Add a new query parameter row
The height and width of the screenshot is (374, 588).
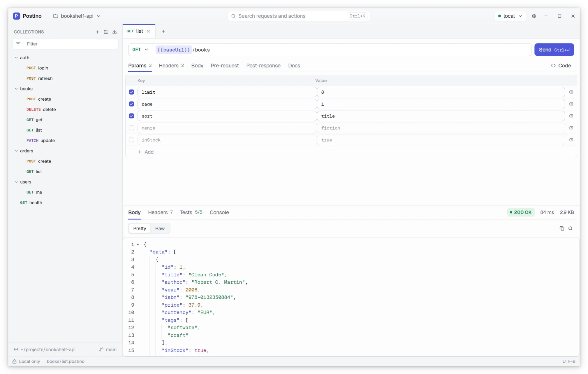[146, 152]
